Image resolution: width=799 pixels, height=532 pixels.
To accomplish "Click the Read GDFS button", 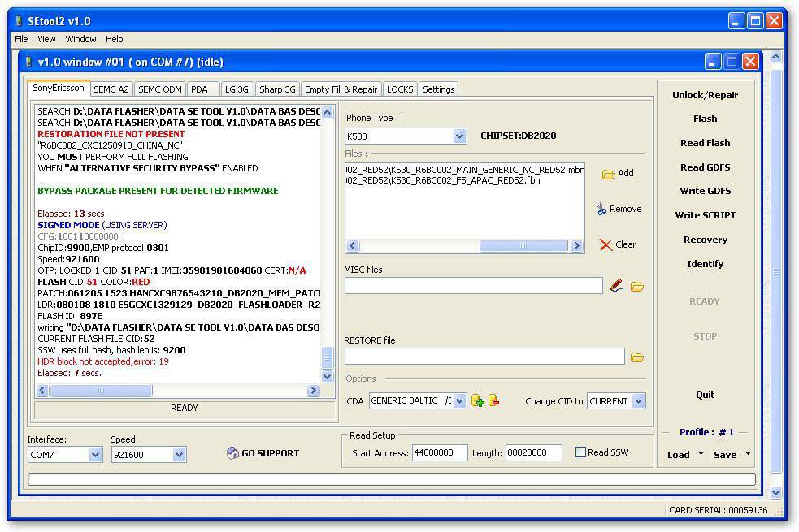I will [705, 167].
